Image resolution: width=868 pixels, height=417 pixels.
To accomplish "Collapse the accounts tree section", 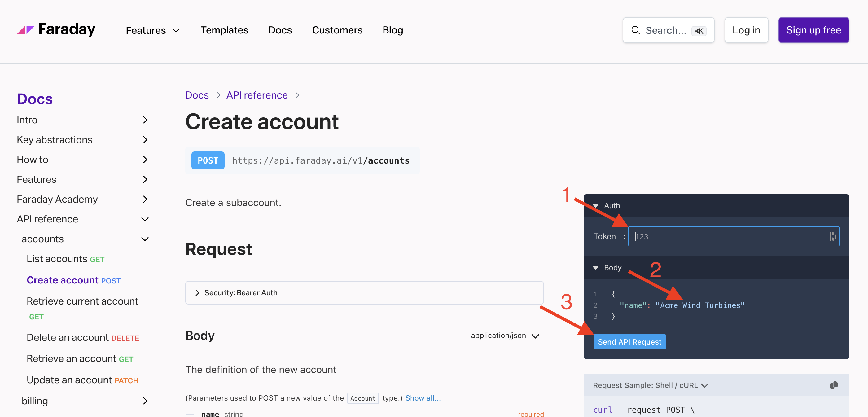I will point(145,239).
